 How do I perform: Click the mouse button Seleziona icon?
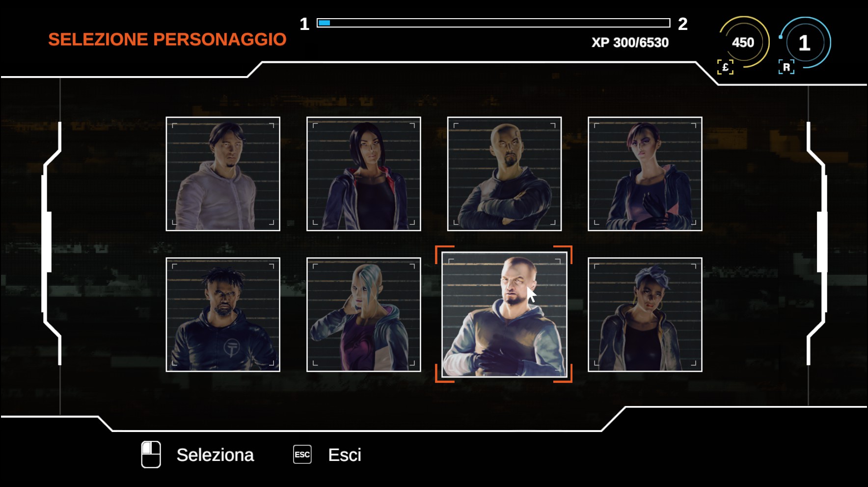(151, 455)
